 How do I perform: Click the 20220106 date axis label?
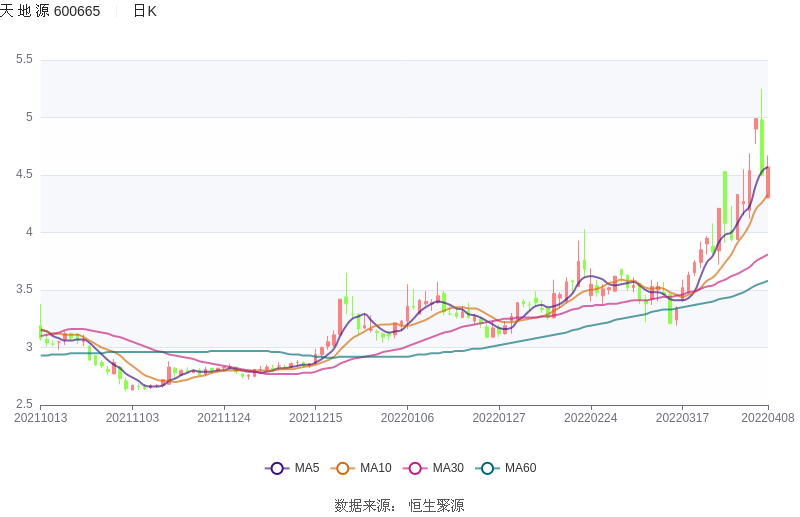[407, 418]
